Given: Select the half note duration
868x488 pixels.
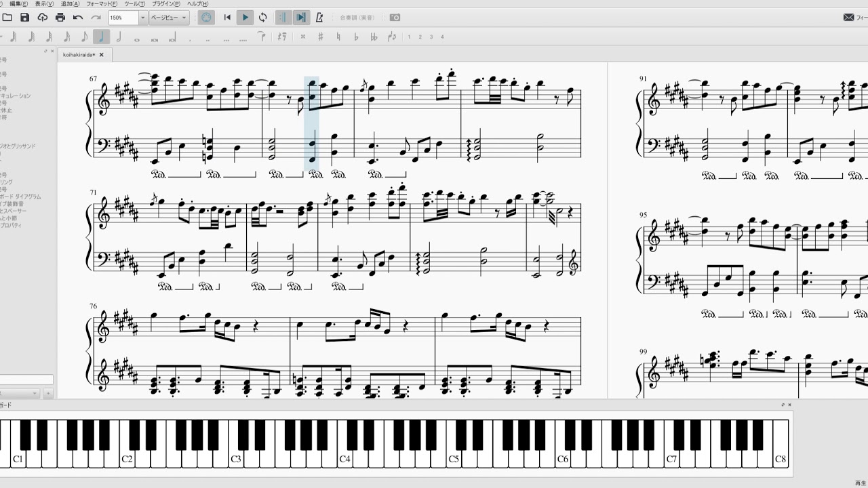Looking at the screenshot, I should click(x=119, y=37).
